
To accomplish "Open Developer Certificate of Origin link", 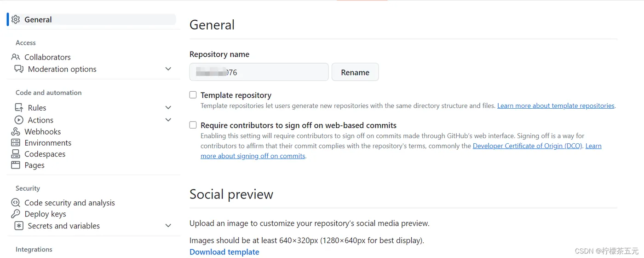I will (x=528, y=146).
